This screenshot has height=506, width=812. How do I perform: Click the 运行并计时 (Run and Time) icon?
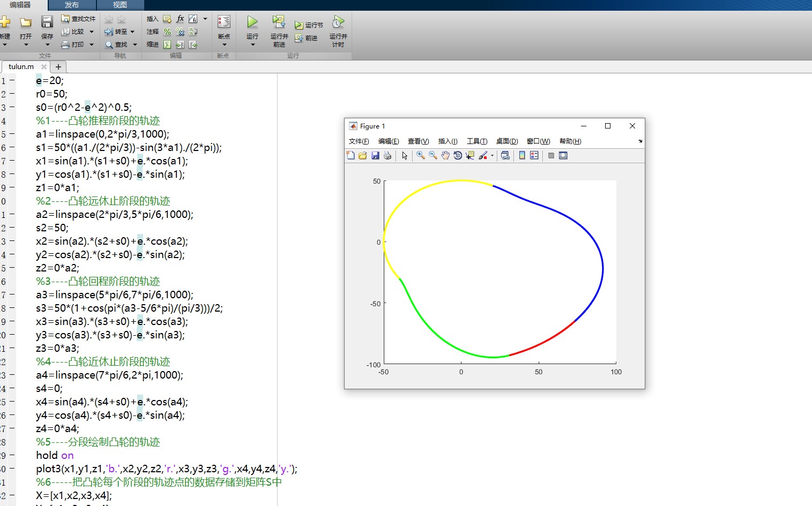tap(338, 21)
